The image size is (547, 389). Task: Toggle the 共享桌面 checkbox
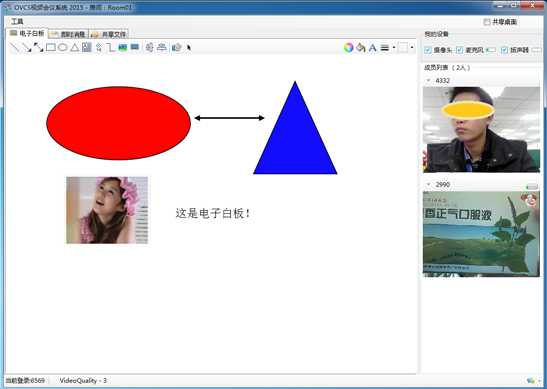click(487, 22)
